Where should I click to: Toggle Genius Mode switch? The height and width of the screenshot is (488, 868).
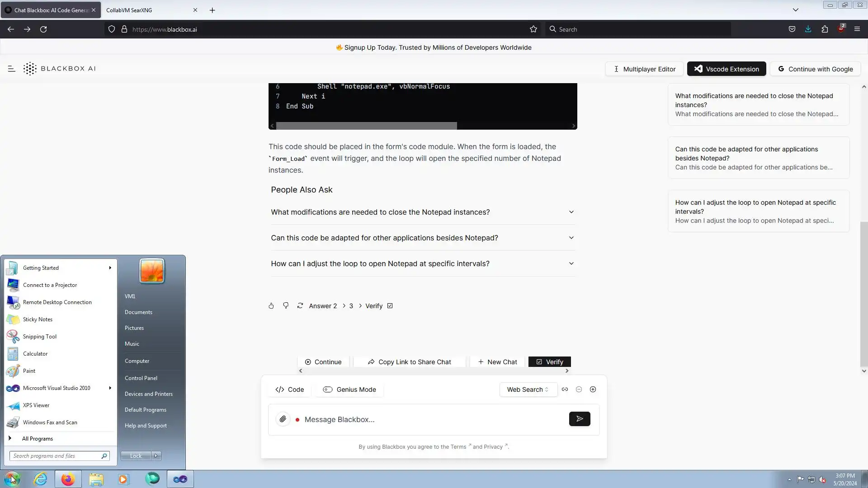[328, 389]
